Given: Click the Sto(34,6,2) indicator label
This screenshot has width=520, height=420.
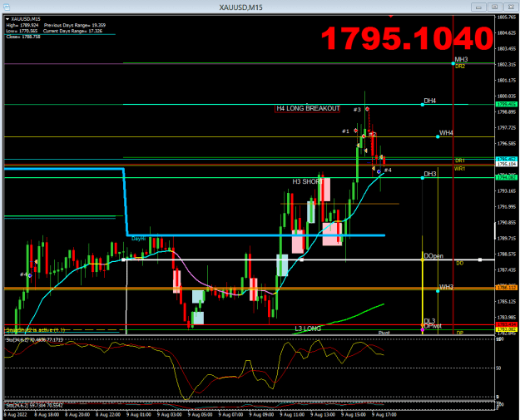Looking at the screenshot, I should click(34, 340).
